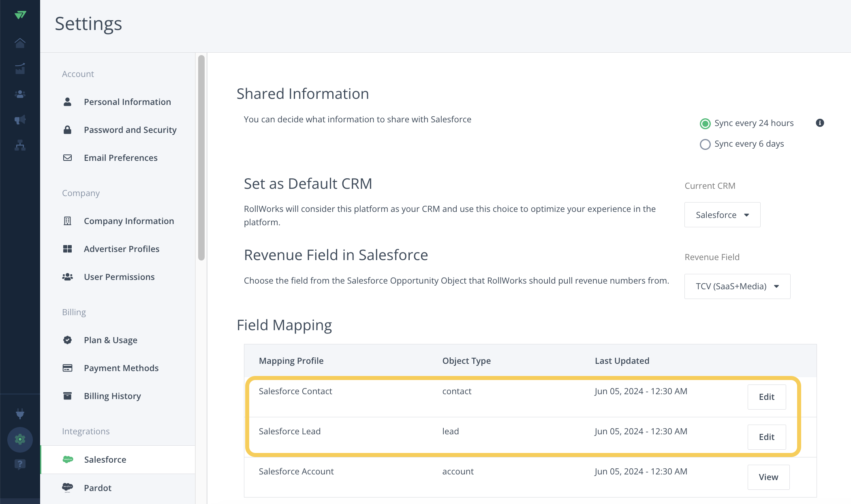The width and height of the screenshot is (851, 504).
Task: Click the Personal Information person icon
Action: coord(67,102)
